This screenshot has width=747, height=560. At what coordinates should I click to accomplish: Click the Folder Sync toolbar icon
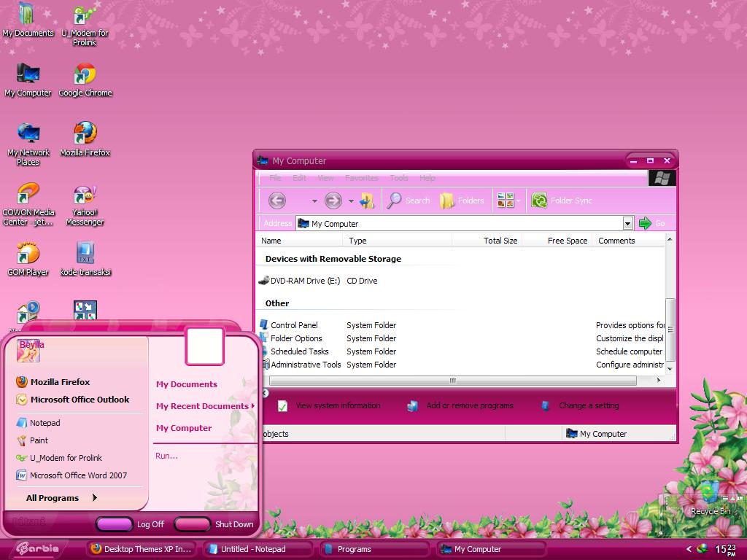tap(561, 201)
